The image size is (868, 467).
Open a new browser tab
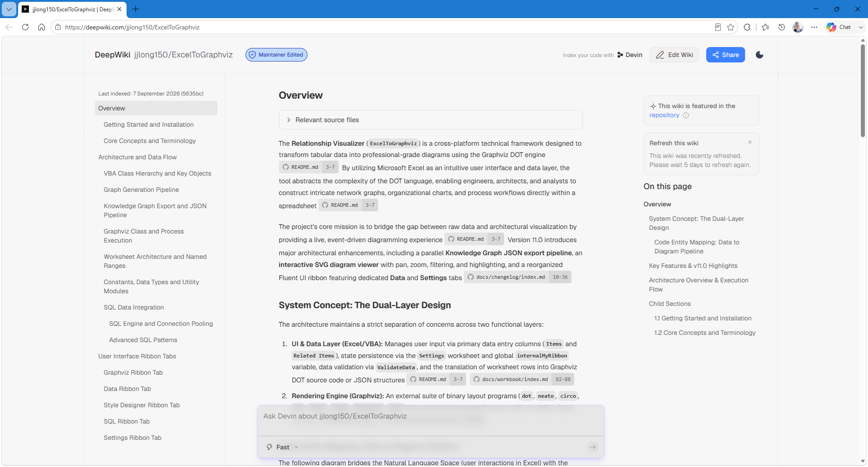pos(136,9)
